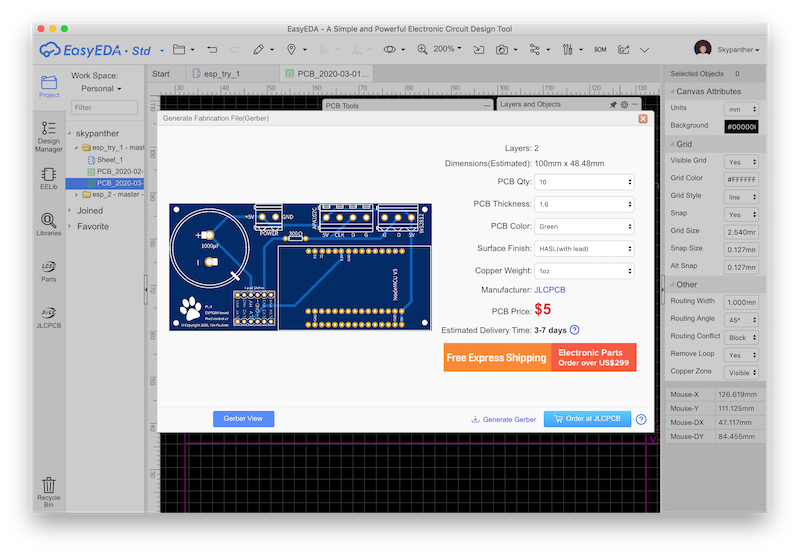Pin the Layers and Objects panel

pos(613,105)
